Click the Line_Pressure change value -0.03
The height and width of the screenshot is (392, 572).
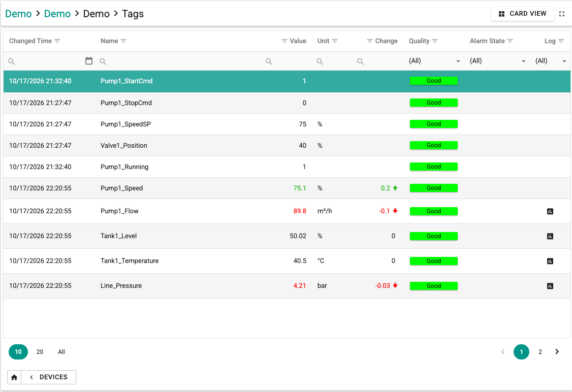click(x=383, y=286)
